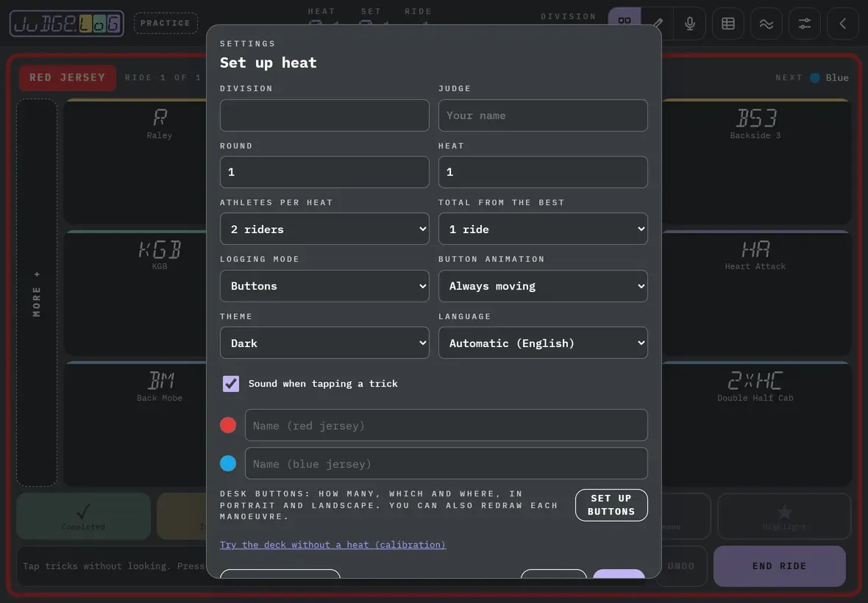Focus the Division input field
The image size is (868, 603).
coord(324,115)
